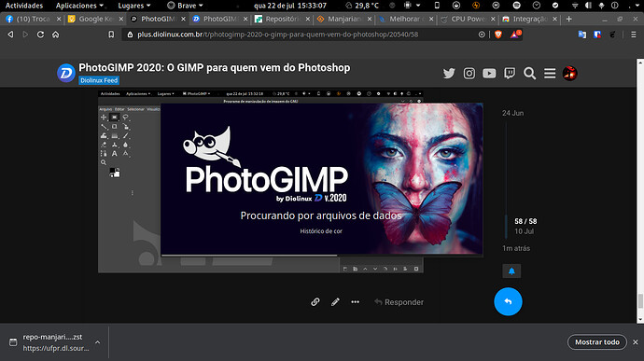The width and height of the screenshot is (644, 361).
Task: Click the page vertical scrollbar thumb
Action: pos(640,301)
